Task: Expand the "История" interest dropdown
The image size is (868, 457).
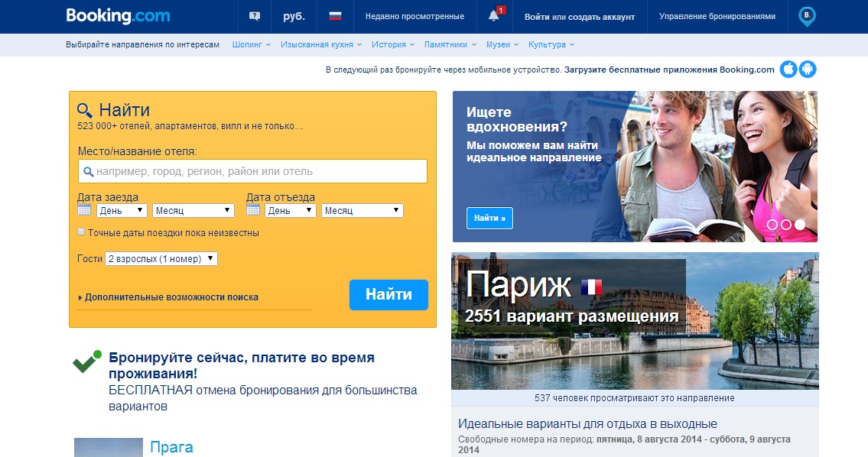Action: (x=393, y=44)
